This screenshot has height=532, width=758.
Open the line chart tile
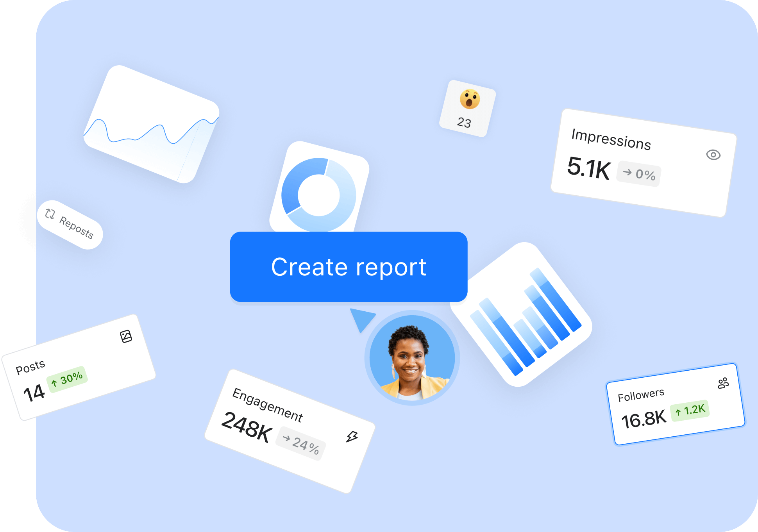[x=152, y=124]
